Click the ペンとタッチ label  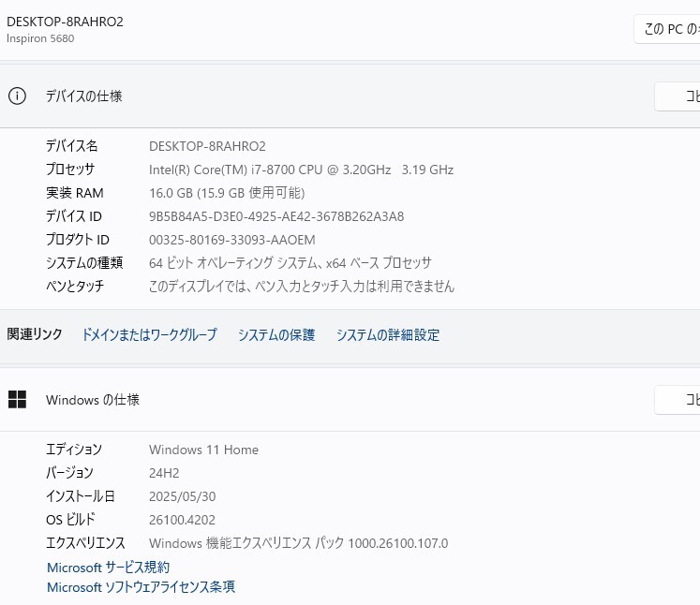pos(75,286)
